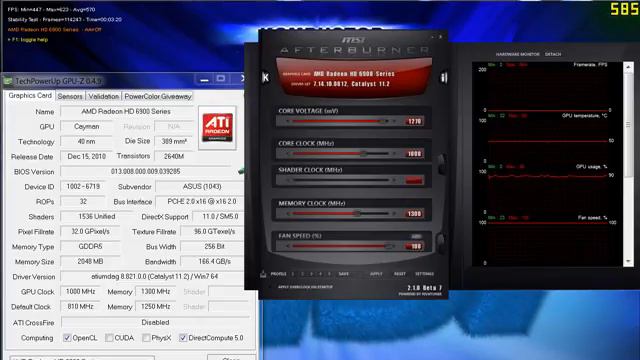This screenshot has width=640, height=360.
Task: Toggle the PhysX checkbox in GPU-Z
Action: (146, 338)
